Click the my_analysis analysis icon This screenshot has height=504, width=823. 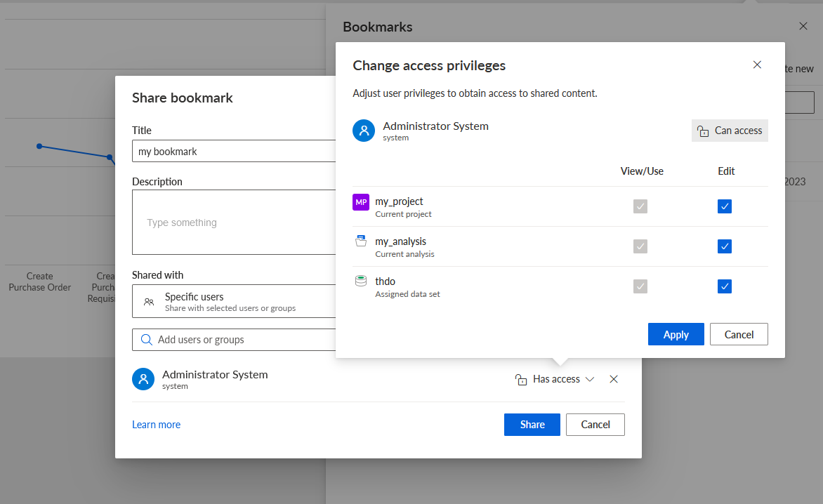[x=360, y=241]
